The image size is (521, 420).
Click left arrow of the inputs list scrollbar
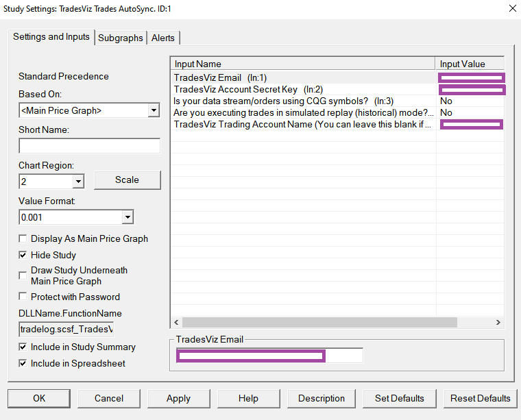(176, 323)
